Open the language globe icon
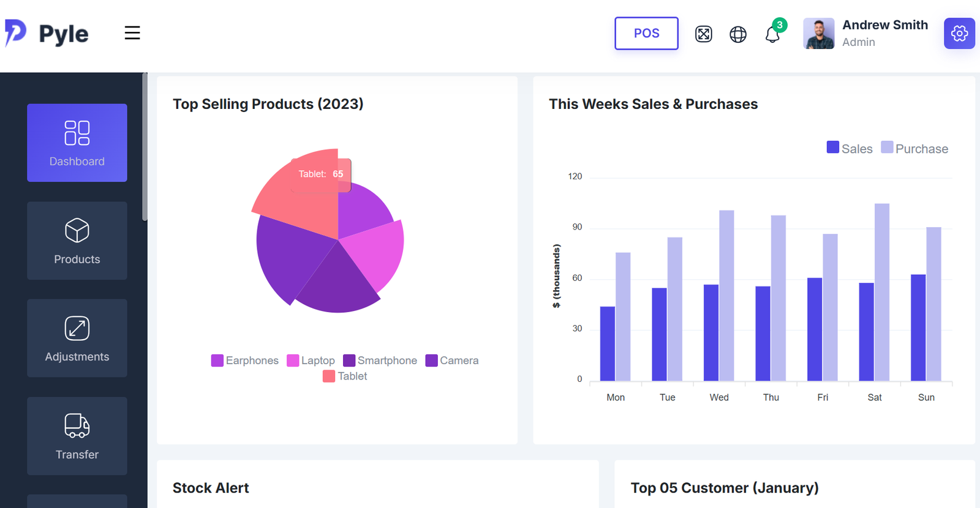This screenshot has width=980, height=508. [x=738, y=34]
